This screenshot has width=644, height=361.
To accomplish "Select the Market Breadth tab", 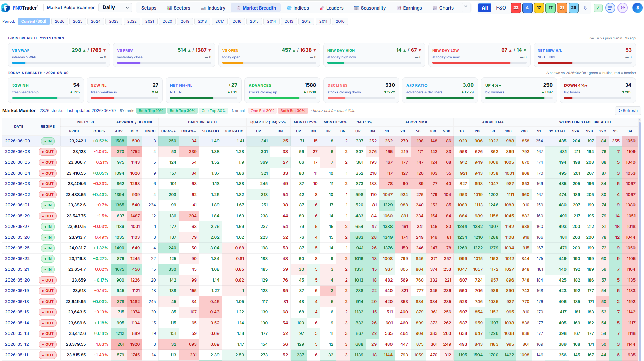I will point(256,8).
